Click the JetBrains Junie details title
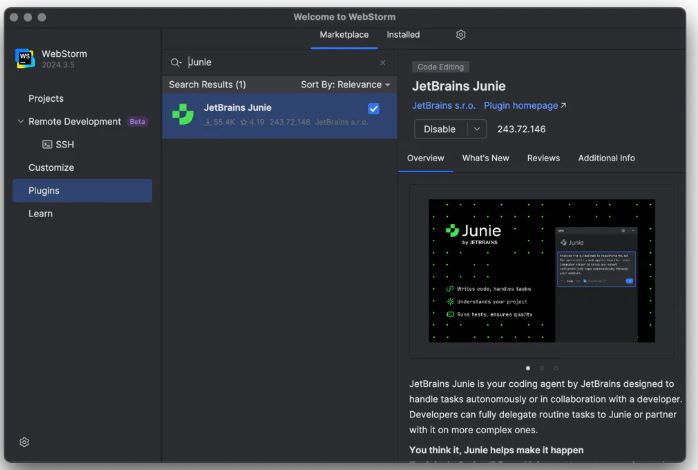Image resolution: width=698 pixels, height=470 pixels. click(459, 86)
